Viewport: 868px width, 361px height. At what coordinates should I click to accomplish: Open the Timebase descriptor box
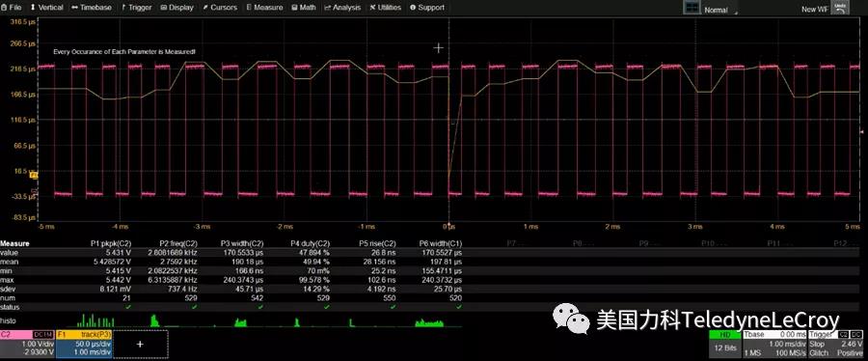[x=774, y=344]
